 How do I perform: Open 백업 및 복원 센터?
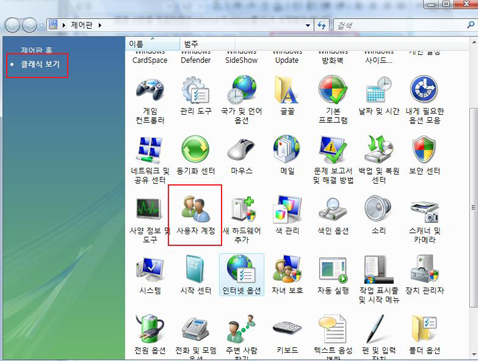pos(379,160)
